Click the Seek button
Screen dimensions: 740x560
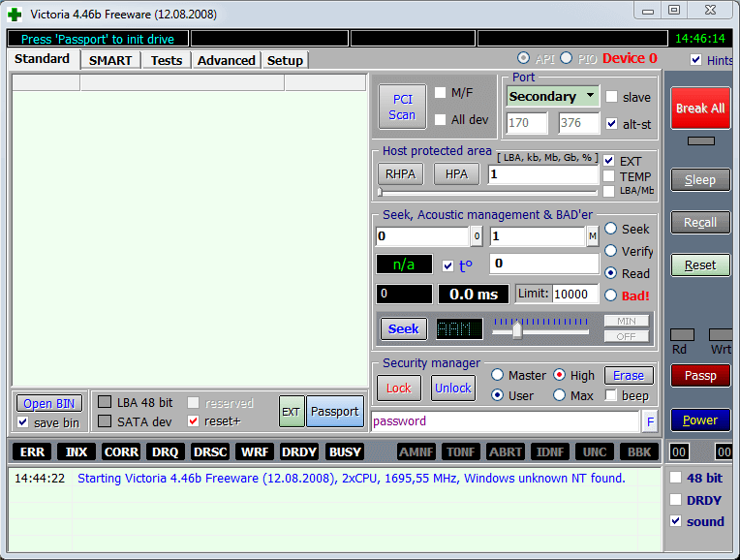pyautogui.click(x=404, y=328)
